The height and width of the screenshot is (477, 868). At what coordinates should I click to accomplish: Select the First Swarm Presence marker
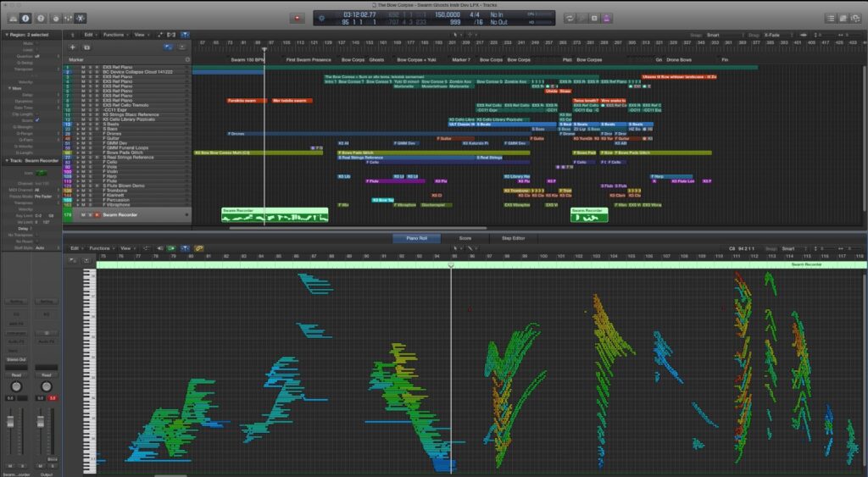coord(309,60)
